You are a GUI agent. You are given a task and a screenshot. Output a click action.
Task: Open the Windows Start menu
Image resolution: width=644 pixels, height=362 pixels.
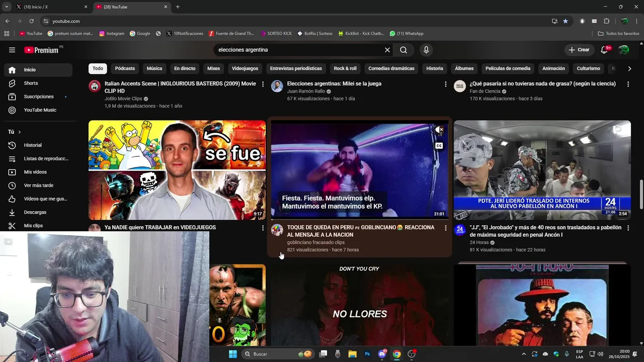pyautogui.click(x=232, y=354)
